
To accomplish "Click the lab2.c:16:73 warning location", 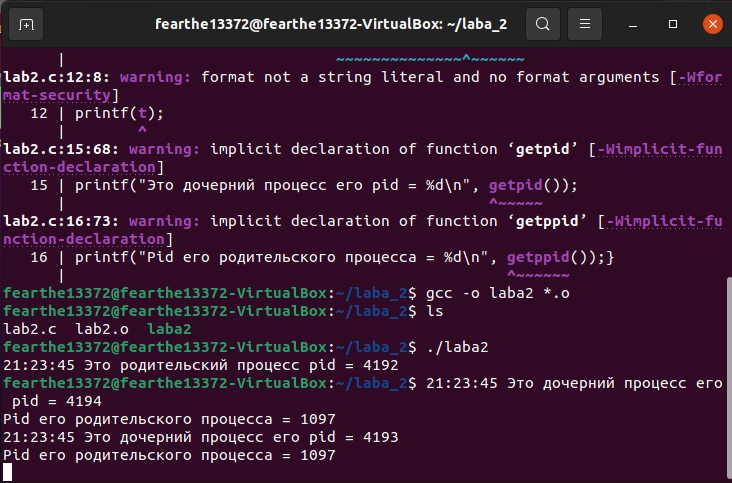I will (x=61, y=221).
